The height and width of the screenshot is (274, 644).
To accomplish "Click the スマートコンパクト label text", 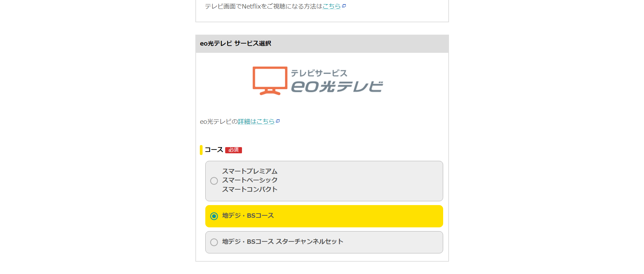I will [x=250, y=189].
